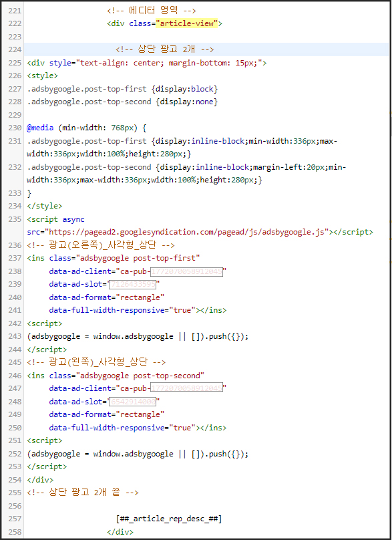Click the </script> tag on line 253
The image size is (392, 540).
point(47,466)
